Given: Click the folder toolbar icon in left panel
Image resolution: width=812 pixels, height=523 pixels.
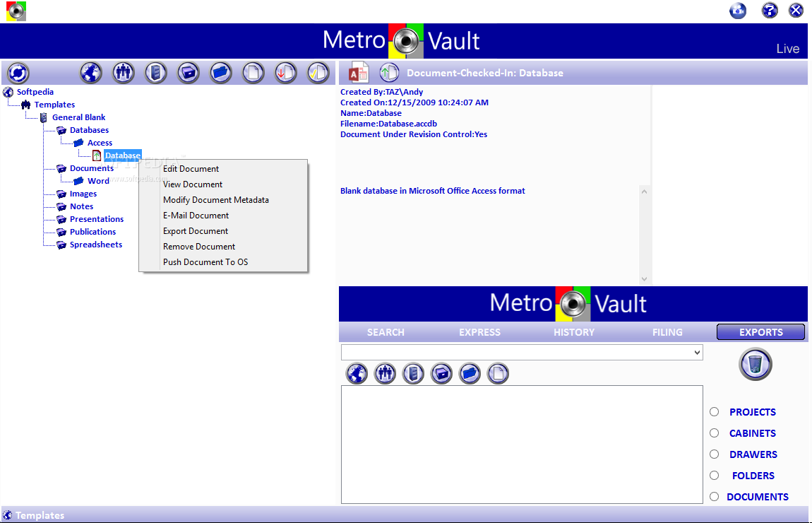Looking at the screenshot, I should 221,73.
